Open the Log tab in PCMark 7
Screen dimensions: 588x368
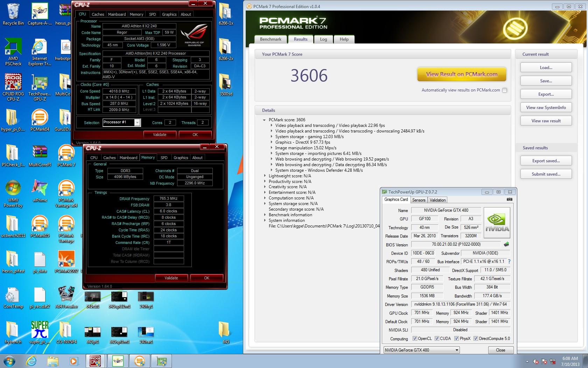(x=323, y=39)
